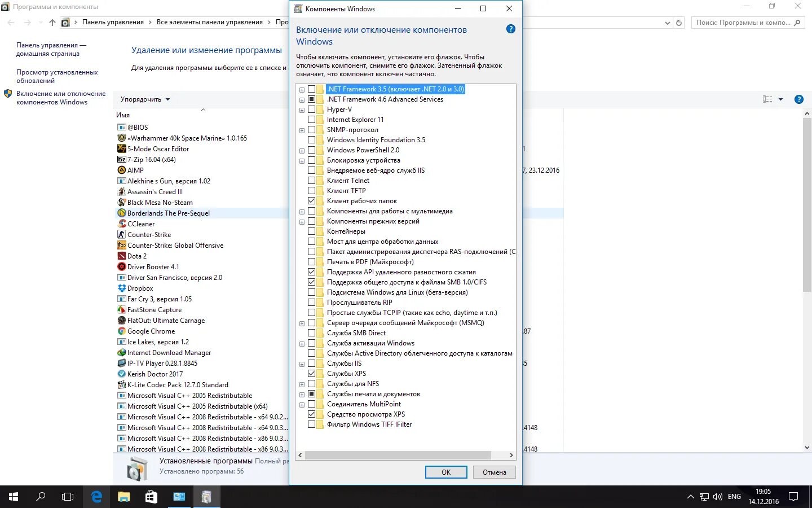Open Панель управления домашняя страница link
This screenshot has width=812, height=508.
coord(51,50)
